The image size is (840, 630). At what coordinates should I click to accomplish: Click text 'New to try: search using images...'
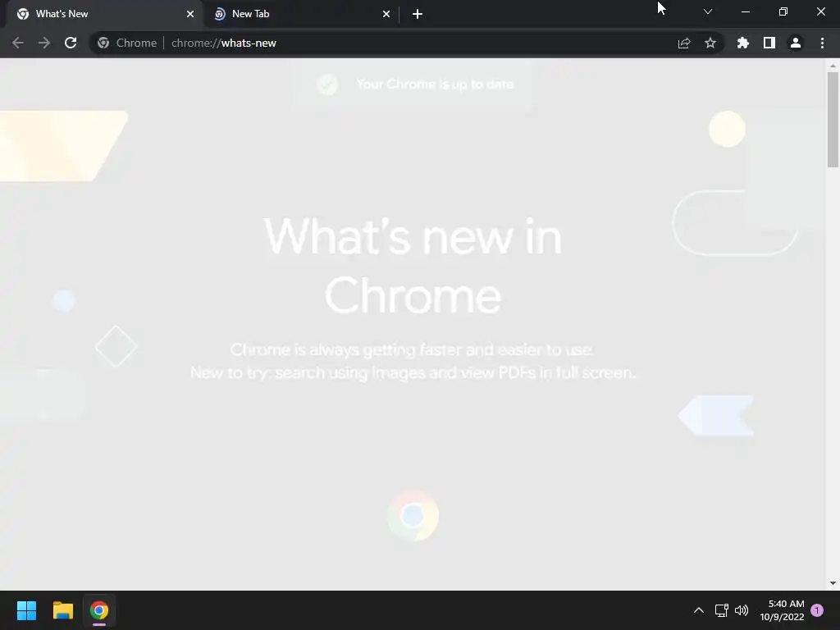point(413,372)
